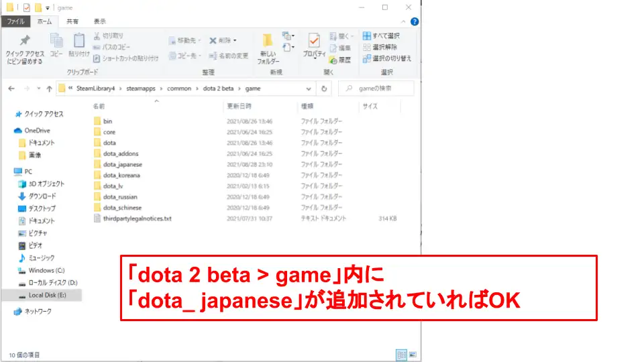Click steamapps in address bar
This screenshot has width=644, height=362.
141,88
